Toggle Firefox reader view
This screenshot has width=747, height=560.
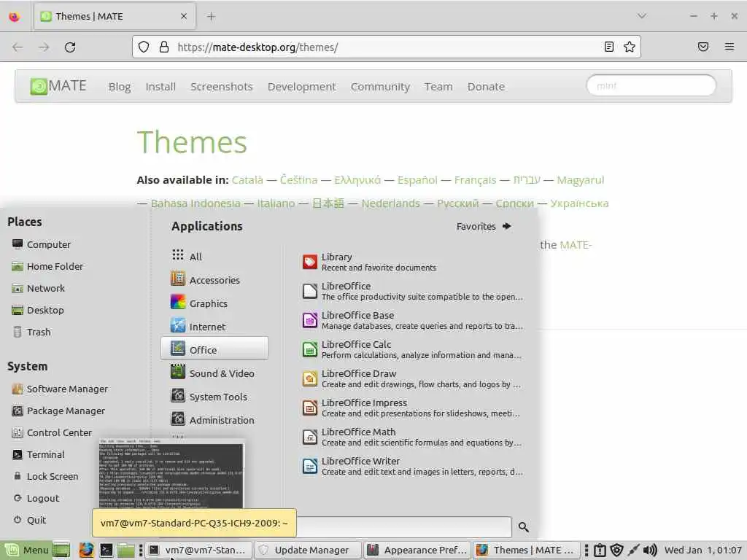click(609, 47)
